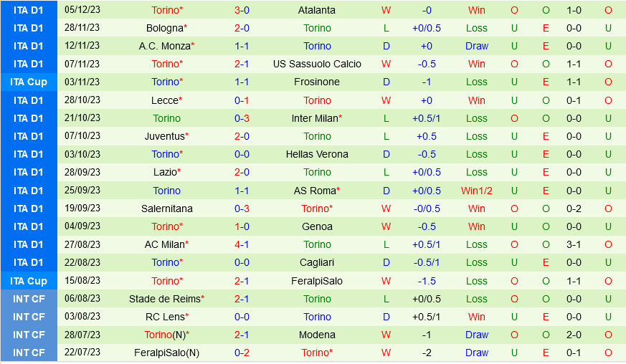Viewport: 626px width, 364px height.
Task: Click the Bologna team name
Action: (164, 28)
